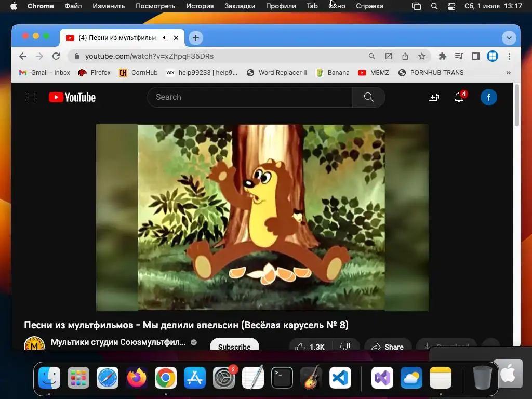
Task: Open YouTube notifications bell
Action: [x=459, y=97]
